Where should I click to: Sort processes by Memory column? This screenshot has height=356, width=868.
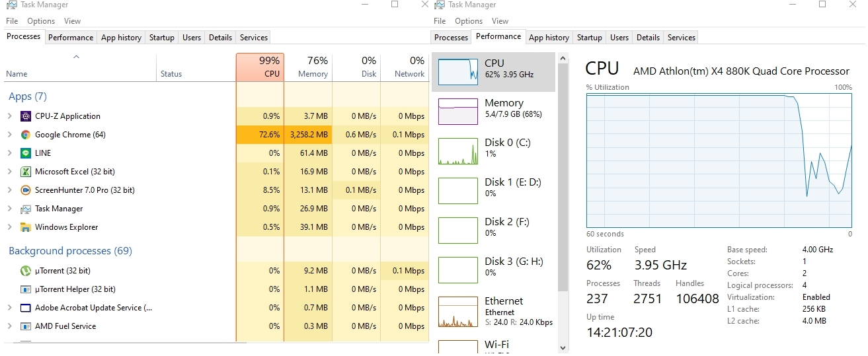point(308,67)
